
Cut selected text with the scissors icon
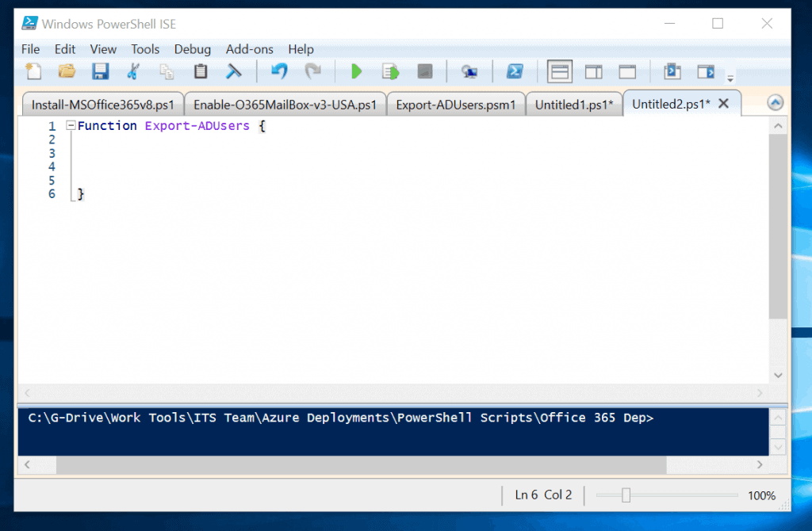click(x=133, y=71)
